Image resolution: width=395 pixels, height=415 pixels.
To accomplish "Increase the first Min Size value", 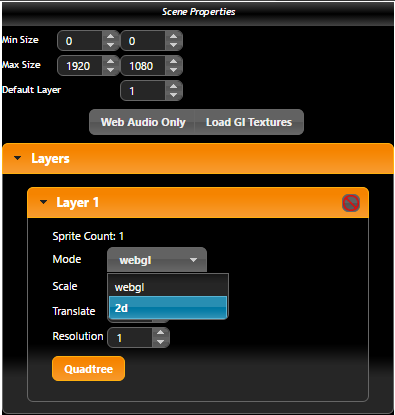I will [x=110, y=36].
